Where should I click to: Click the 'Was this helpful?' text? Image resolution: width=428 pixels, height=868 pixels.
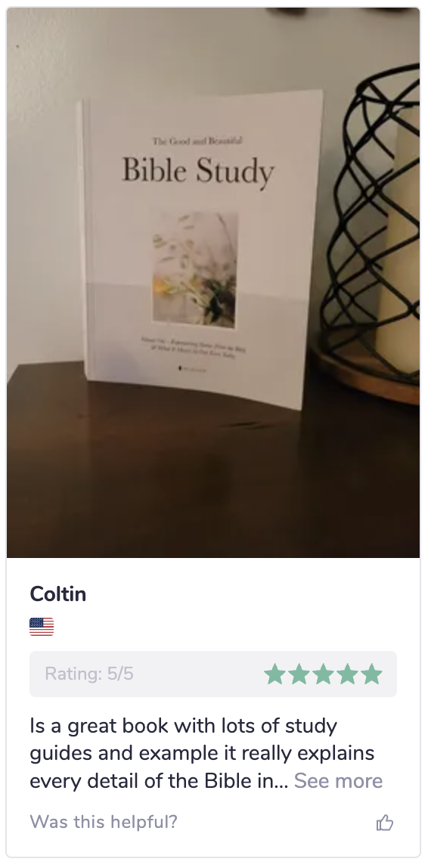[104, 822]
